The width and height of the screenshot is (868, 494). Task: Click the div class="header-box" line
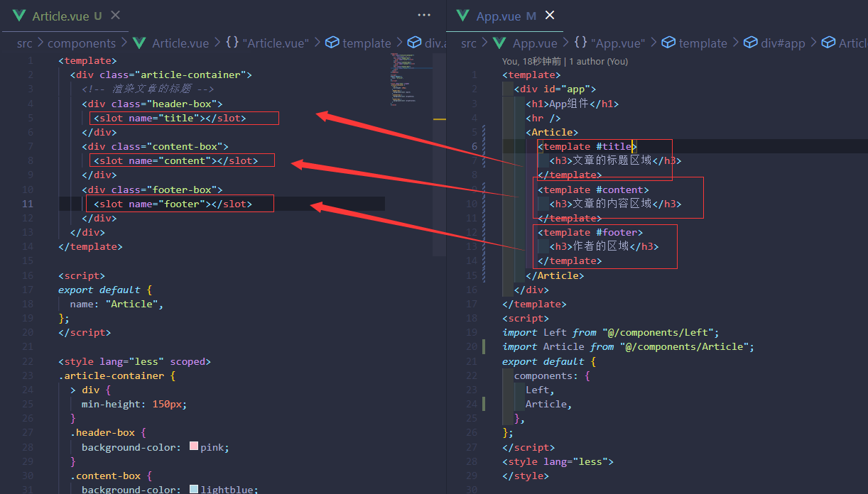[x=152, y=104]
